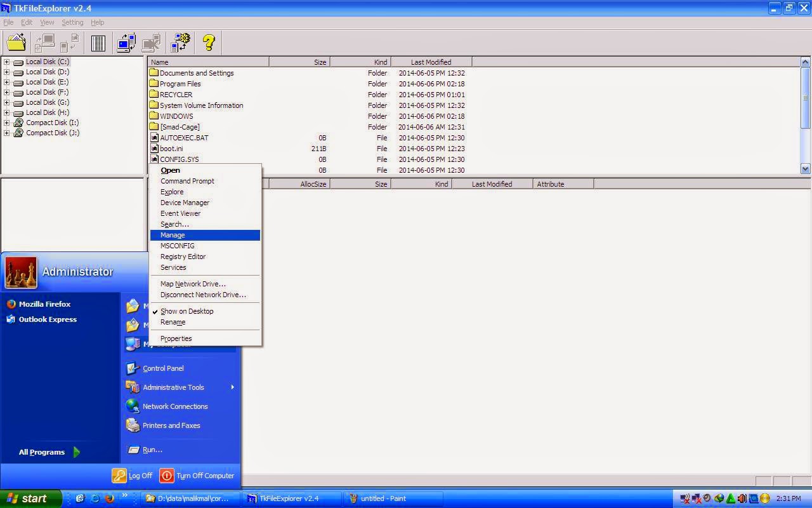Screen dimensions: 812x508
Task: Expand the Compact Disk (I:) tree node
Action: 6,123
